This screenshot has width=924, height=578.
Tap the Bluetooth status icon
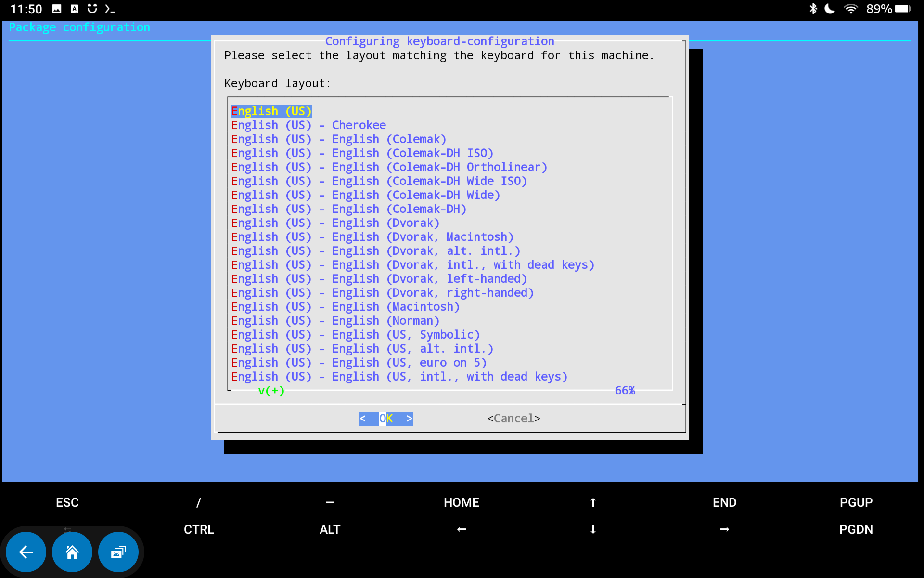(813, 9)
